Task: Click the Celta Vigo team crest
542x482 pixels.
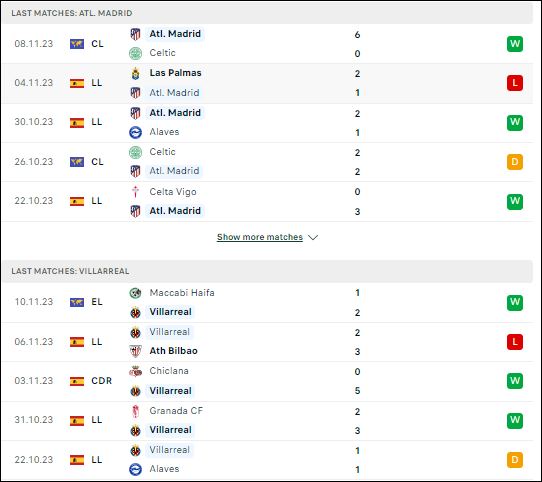Action: click(x=136, y=192)
